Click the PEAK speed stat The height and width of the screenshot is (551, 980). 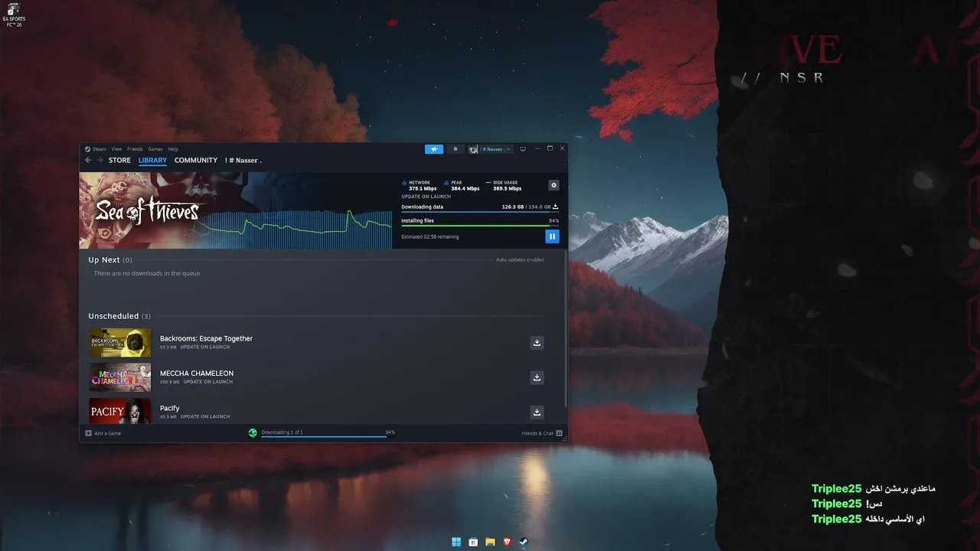click(462, 185)
